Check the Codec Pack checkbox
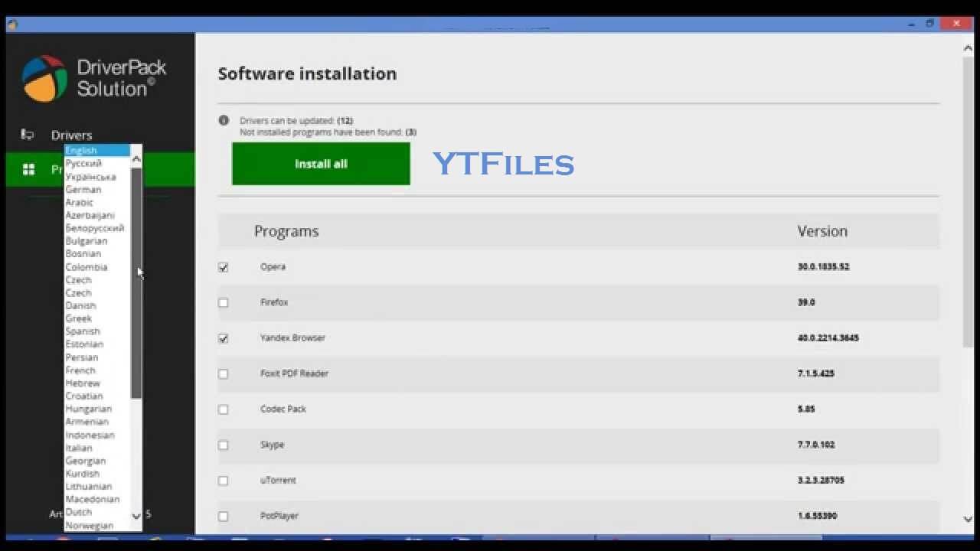Screen dimensions: 980x551 (223, 409)
